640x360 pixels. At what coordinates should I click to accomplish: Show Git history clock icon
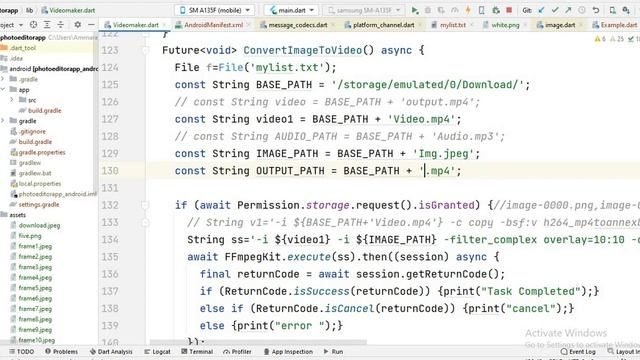click(582, 10)
